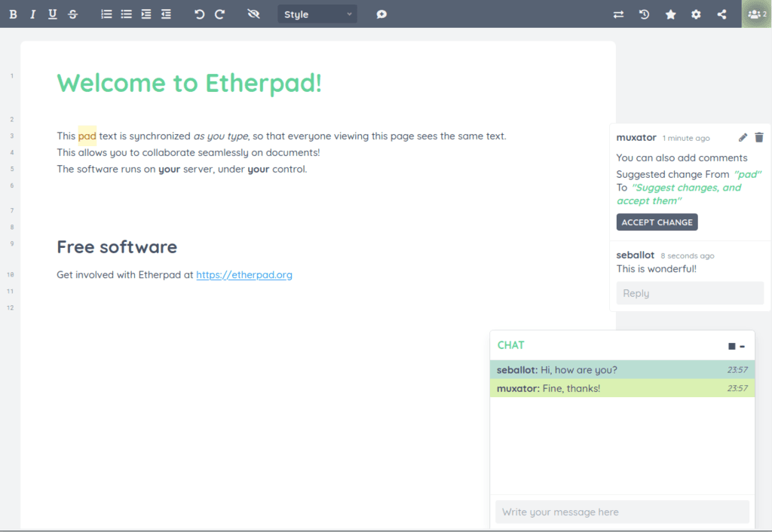Open the share pad icon
The width and height of the screenshot is (772, 532).
[721, 14]
